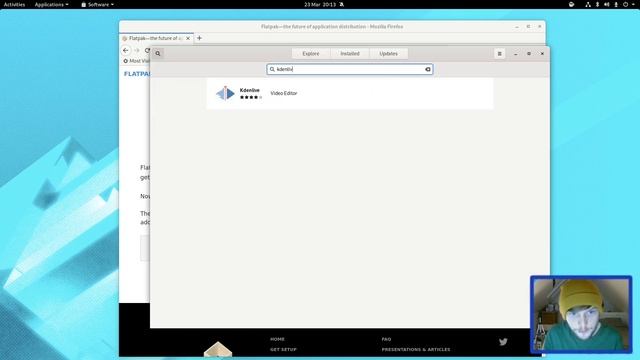
Task: Close the Flatpak tab in Firefox
Action: [188, 38]
